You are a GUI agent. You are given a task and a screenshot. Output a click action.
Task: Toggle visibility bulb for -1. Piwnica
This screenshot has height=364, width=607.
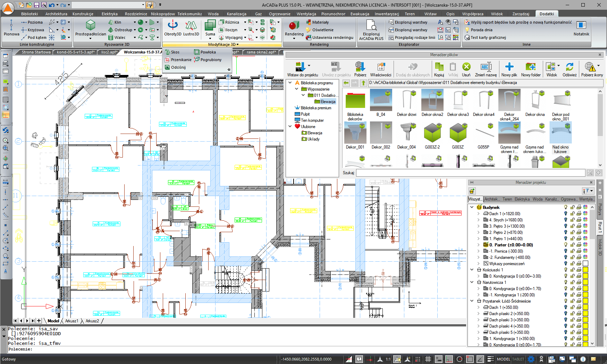566,251
